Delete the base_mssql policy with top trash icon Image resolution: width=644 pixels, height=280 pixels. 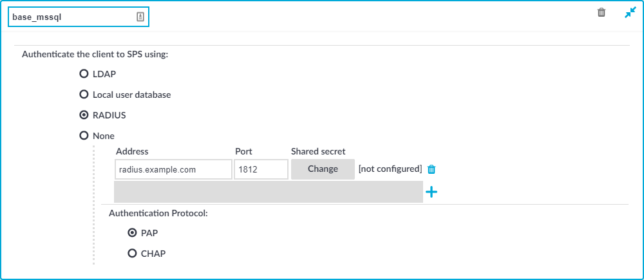coord(601,12)
